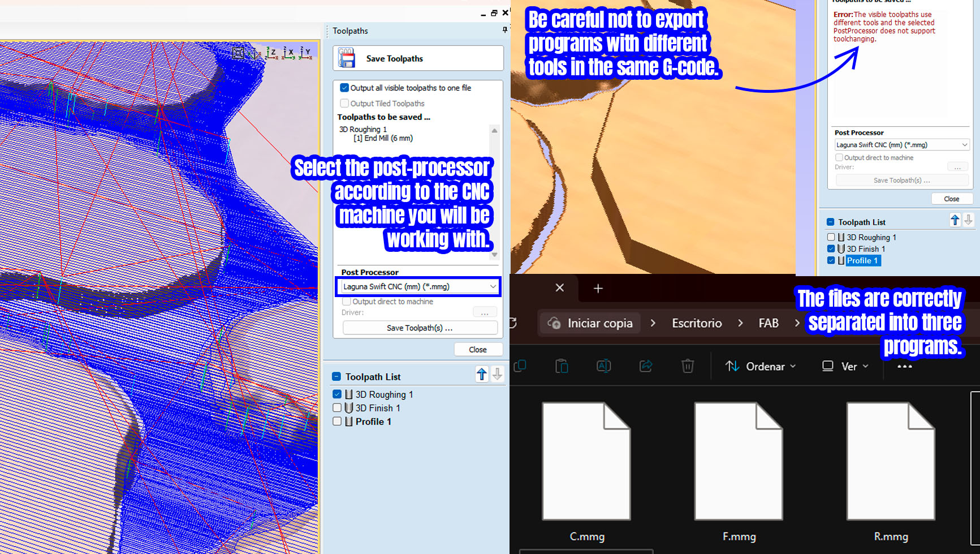Click the Copy icon in File Explorer toolbar
Viewport: 980px width, 554px height.
click(x=520, y=366)
